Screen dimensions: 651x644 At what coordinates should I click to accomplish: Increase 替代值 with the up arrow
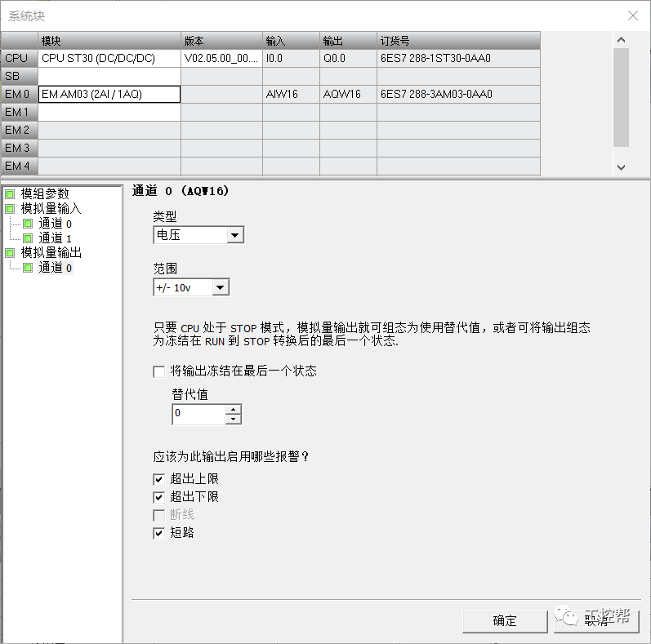(234, 410)
